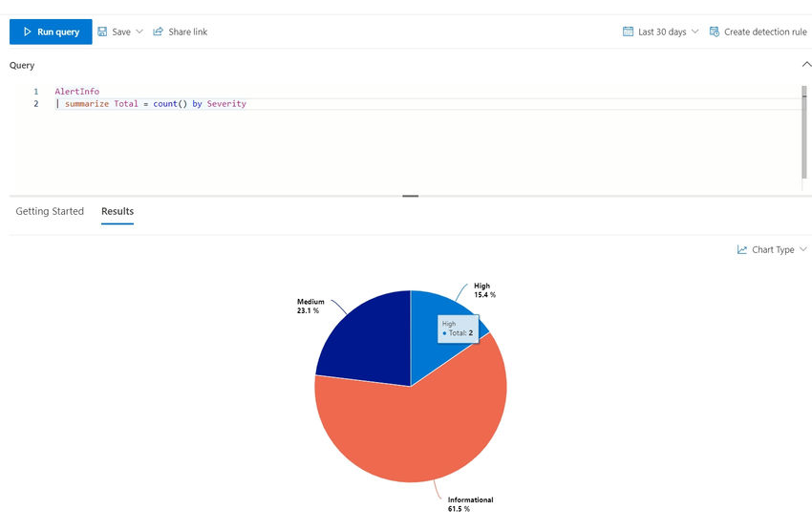Select Create detection rule
The image size is (812, 531).
[765, 32]
